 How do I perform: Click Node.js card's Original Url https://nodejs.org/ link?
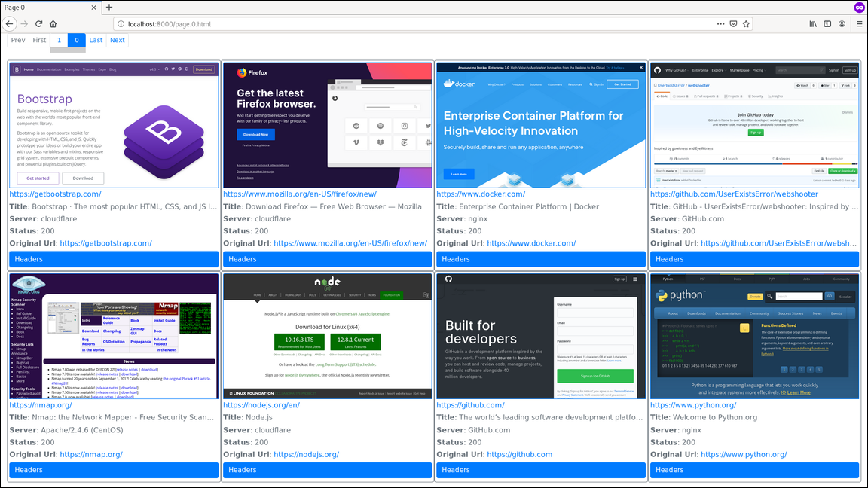click(x=306, y=454)
